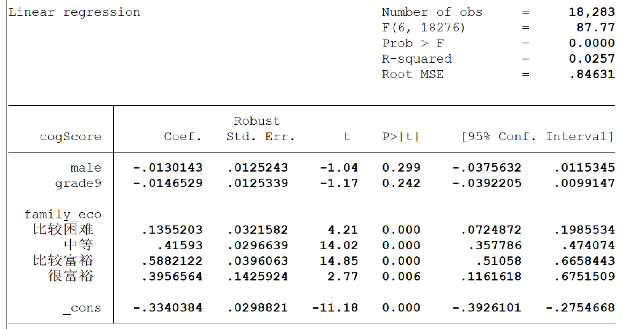Click the P>|t| column header

401,137
